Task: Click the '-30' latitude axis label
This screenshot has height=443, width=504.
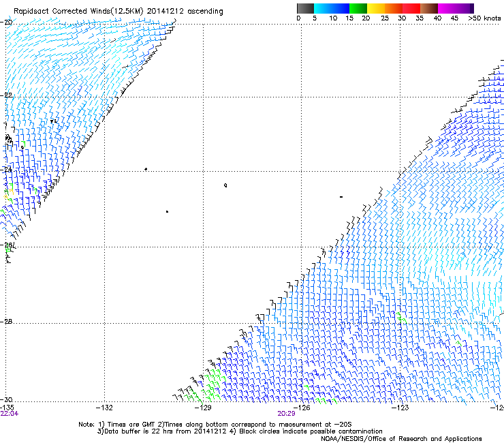Action: [6, 399]
